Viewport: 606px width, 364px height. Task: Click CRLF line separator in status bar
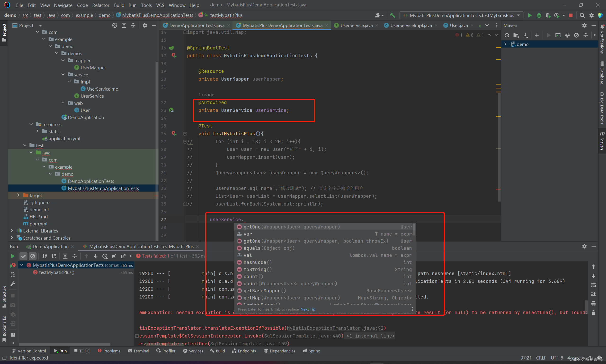(x=541, y=358)
